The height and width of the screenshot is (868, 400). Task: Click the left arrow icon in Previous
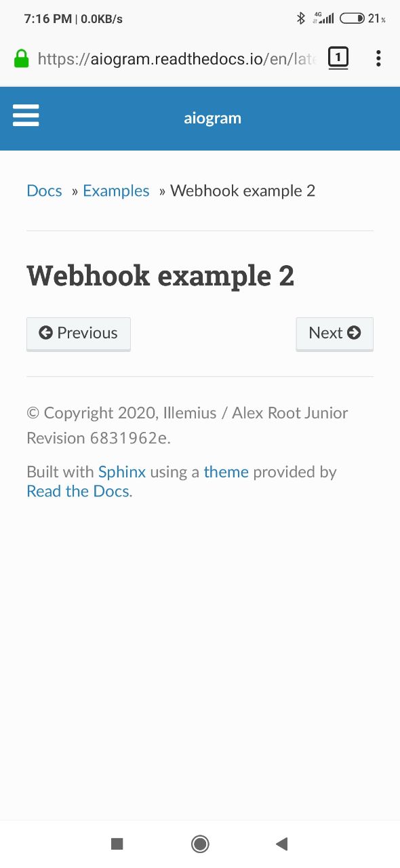(x=45, y=333)
